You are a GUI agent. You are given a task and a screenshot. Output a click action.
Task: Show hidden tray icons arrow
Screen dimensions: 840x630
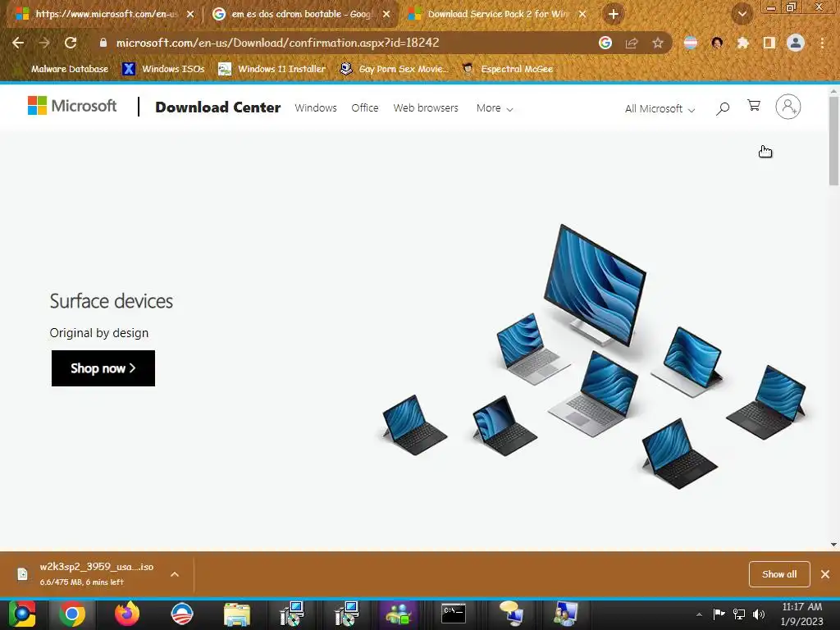click(x=699, y=614)
